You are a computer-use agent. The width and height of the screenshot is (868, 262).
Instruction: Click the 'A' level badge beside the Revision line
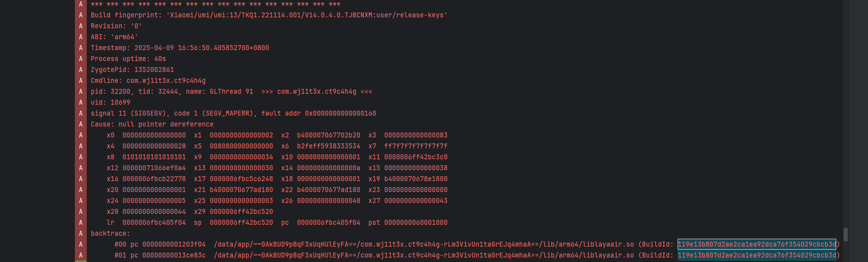[x=81, y=26]
